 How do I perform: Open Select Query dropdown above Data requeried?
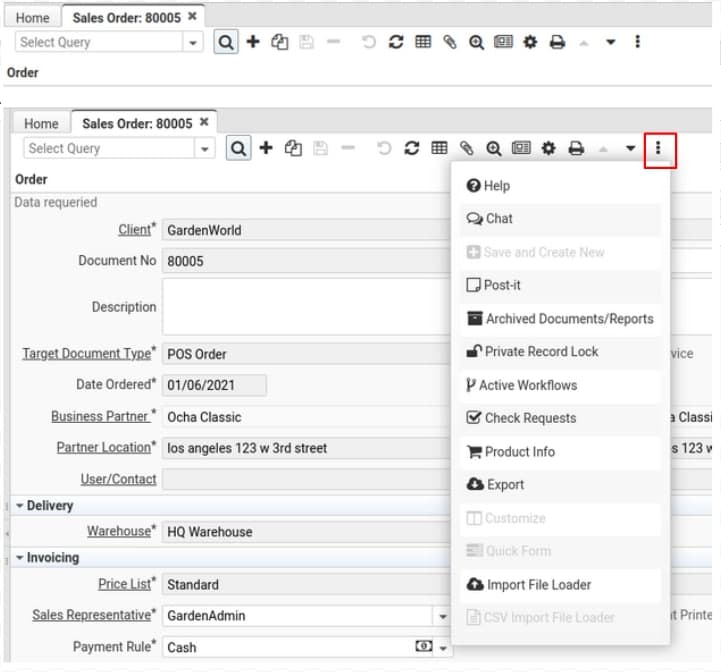pyautogui.click(x=205, y=149)
